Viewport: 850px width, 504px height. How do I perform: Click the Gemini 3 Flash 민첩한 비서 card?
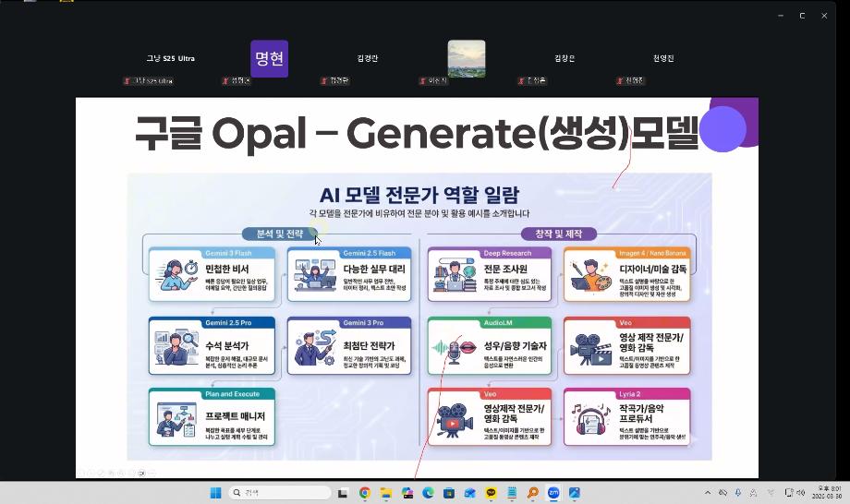pyautogui.click(x=212, y=273)
